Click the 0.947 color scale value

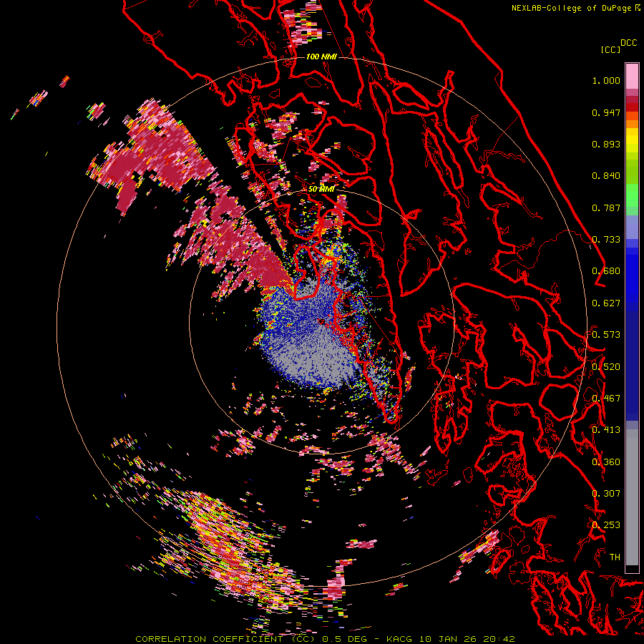click(606, 112)
